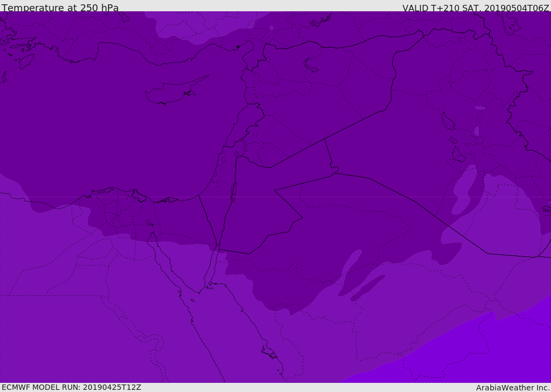Screen dimensions: 551x392
Task: Click the 'ArabiaWeather Inc.' credit text
Action: point(513,388)
